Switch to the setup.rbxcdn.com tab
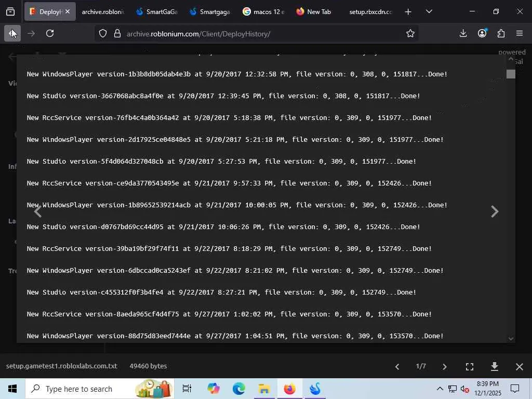 371,12
